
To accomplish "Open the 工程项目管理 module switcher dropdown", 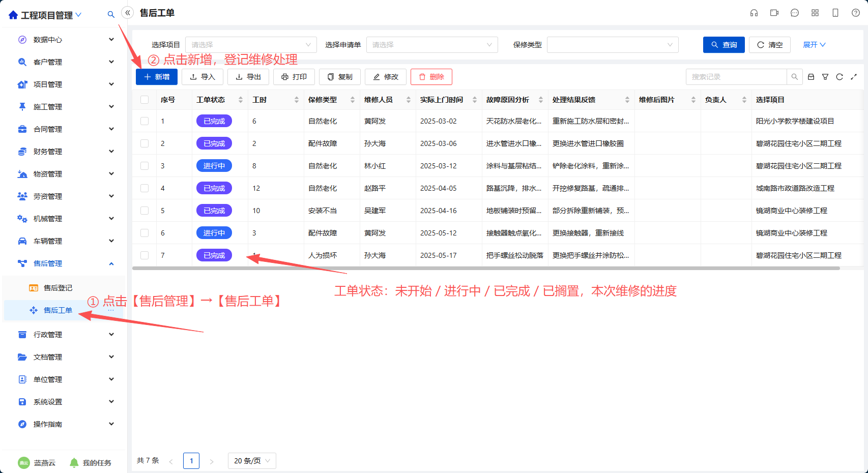I will point(51,15).
